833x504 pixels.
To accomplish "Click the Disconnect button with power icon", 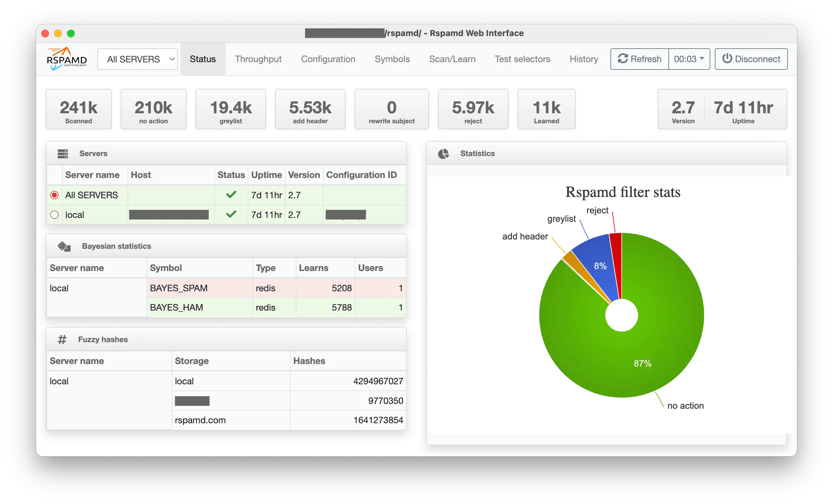I will (751, 59).
